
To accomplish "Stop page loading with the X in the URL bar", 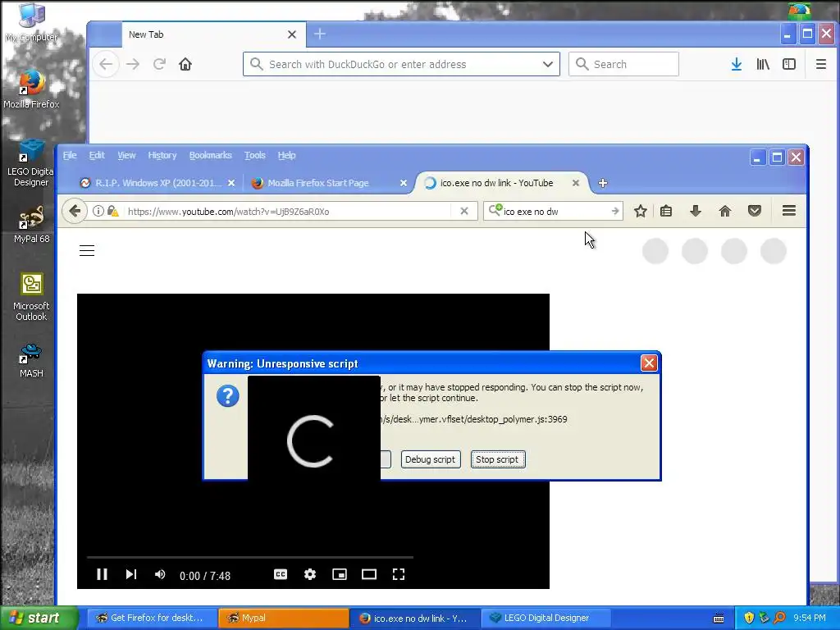I will pyautogui.click(x=464, y=211).
